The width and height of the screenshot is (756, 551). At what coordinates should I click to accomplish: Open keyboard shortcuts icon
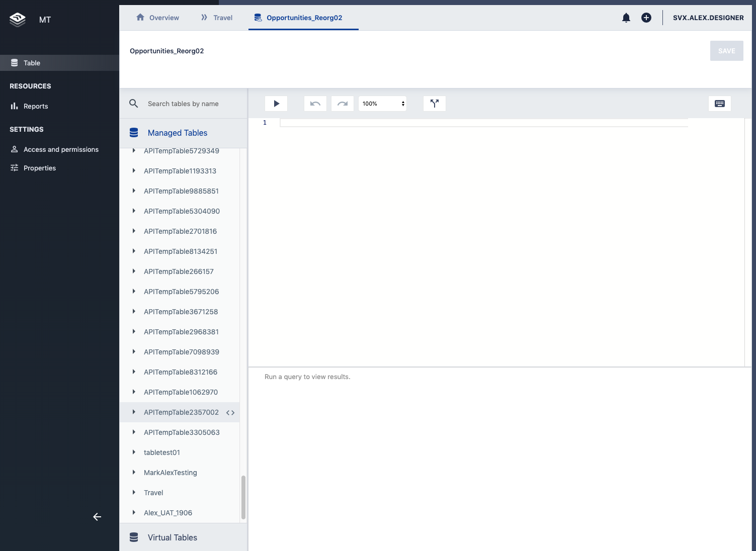pos(719,104)
